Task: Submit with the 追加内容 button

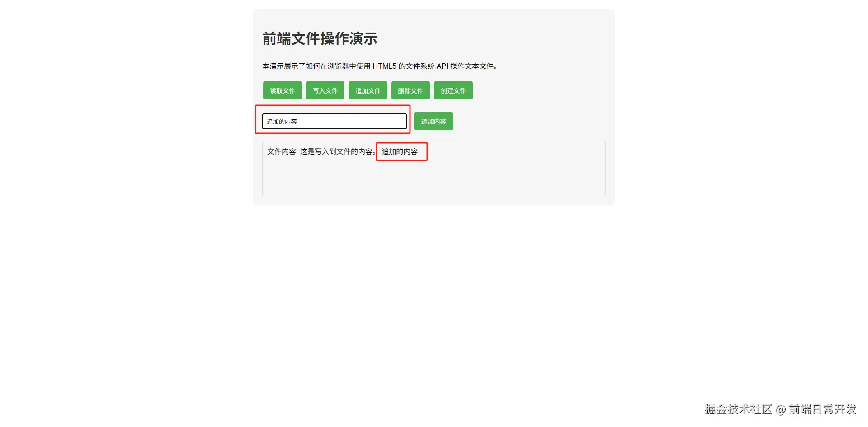Action: coord(434,121)
